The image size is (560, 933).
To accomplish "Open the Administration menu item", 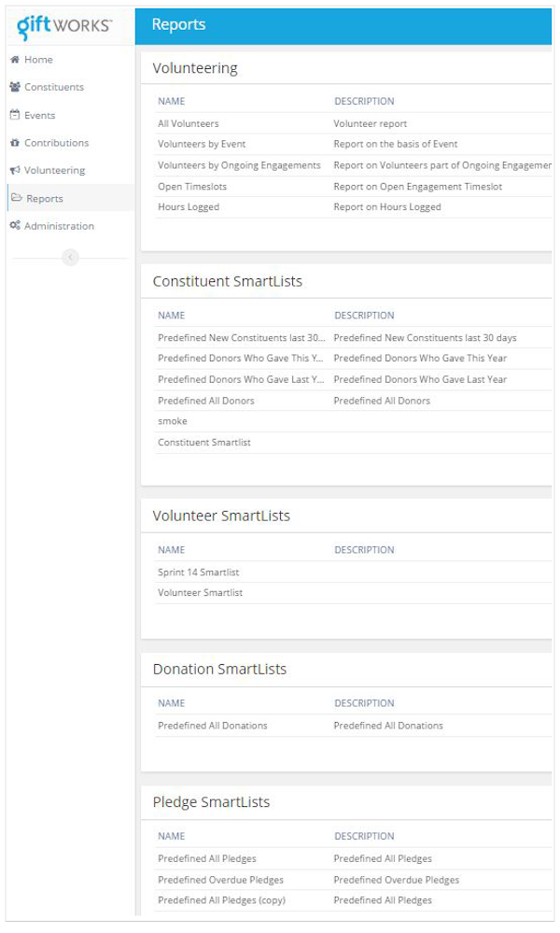I will 59,226.
